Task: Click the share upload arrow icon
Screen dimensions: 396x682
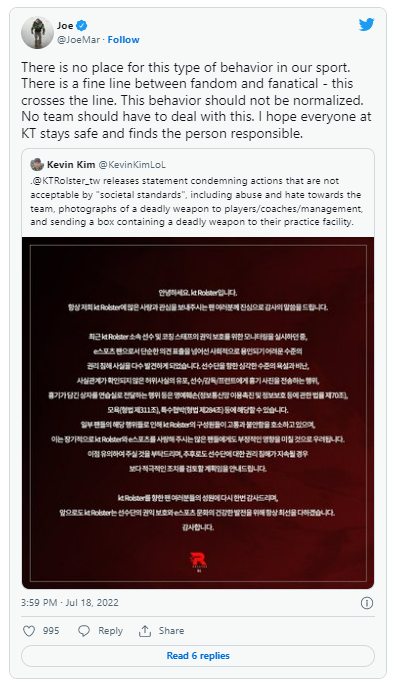Action: click(144, 631)
